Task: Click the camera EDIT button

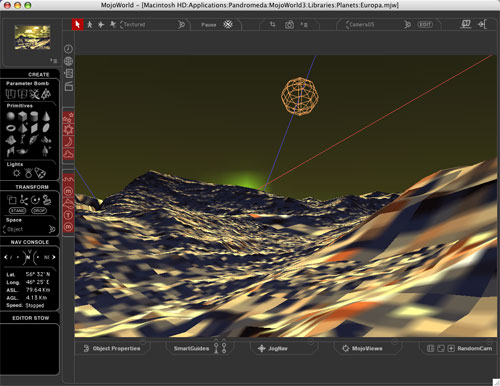Action: (425, 24)
